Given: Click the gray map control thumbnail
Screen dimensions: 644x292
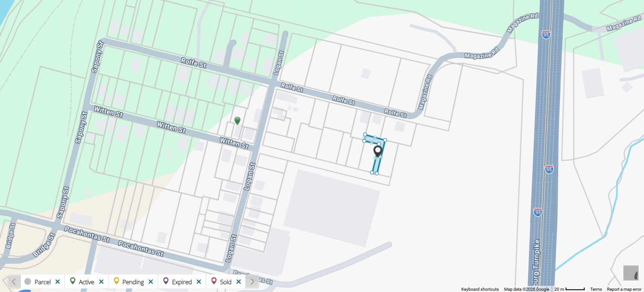Looking at the screenshot, I should click(x=631, y=273).
